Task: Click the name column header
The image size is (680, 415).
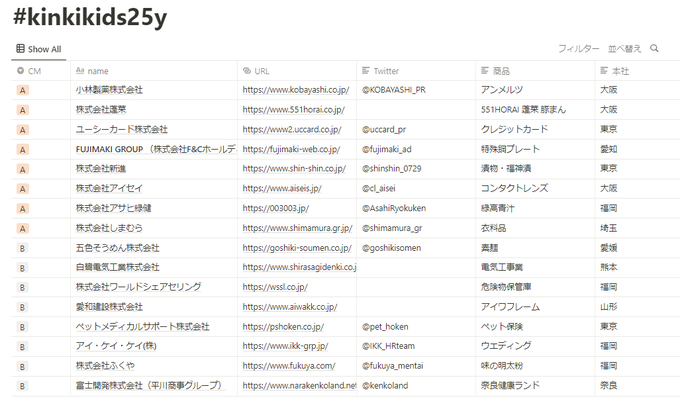Action: click(92, 71)
